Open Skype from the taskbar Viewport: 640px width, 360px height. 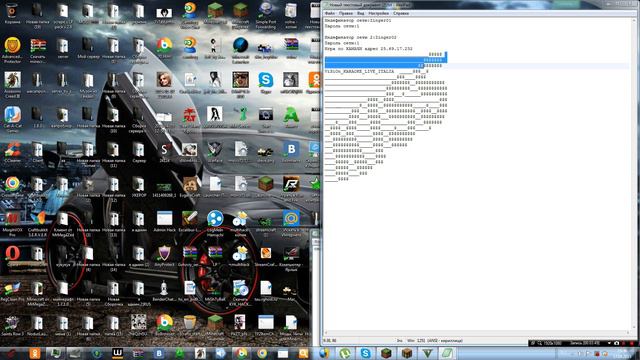click(365, 353)
